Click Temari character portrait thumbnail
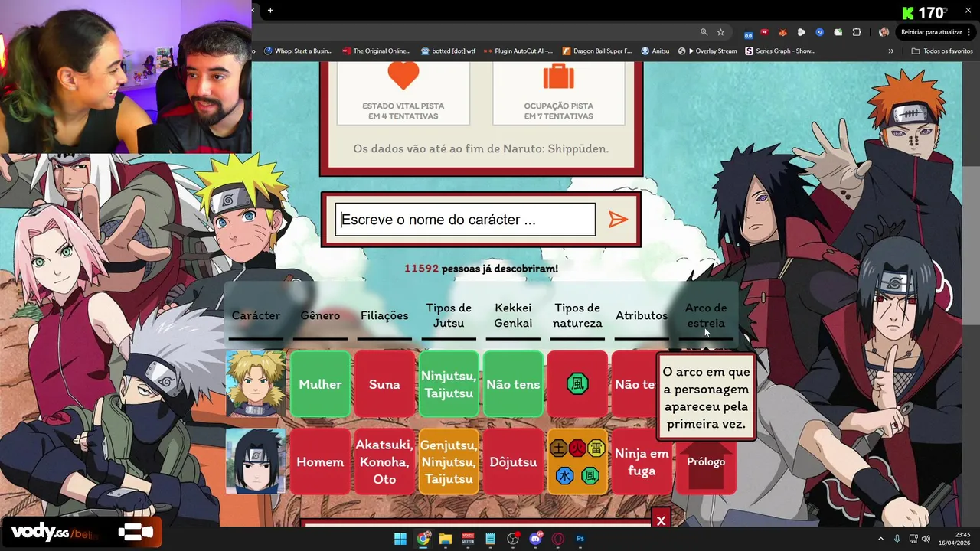Image resolution: width=980 pixels, height=551 pixels. [256, 384]
